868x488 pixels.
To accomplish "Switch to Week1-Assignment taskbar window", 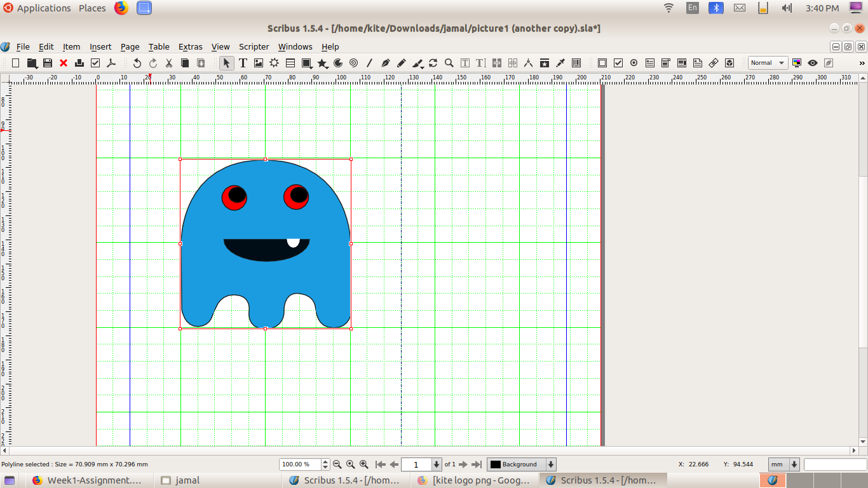I will click(85, 480).
